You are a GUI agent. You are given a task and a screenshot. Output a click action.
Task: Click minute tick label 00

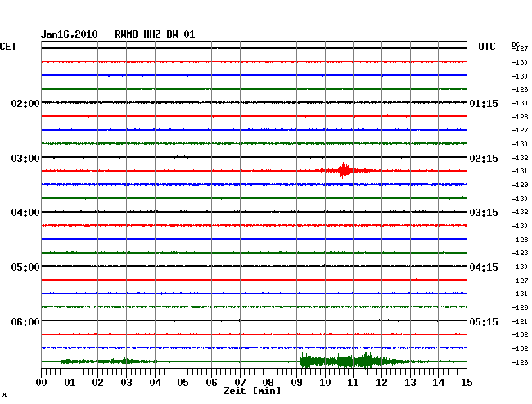42,382
